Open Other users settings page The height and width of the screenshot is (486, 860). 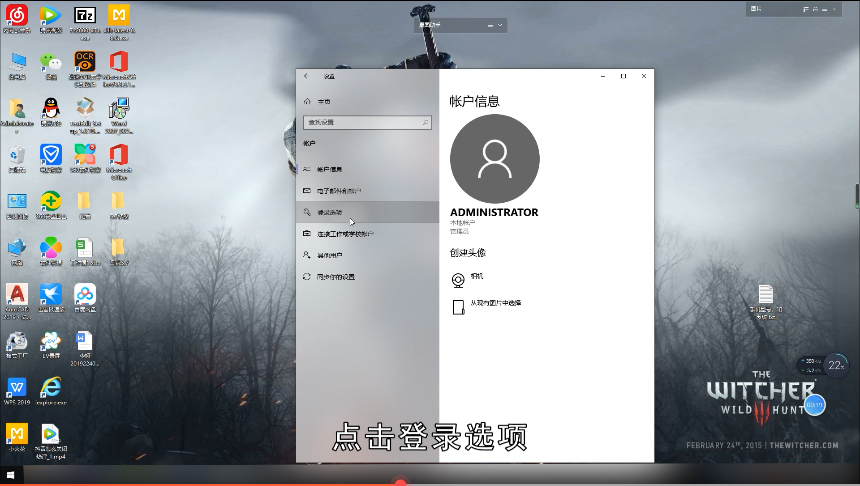(367, 255)
